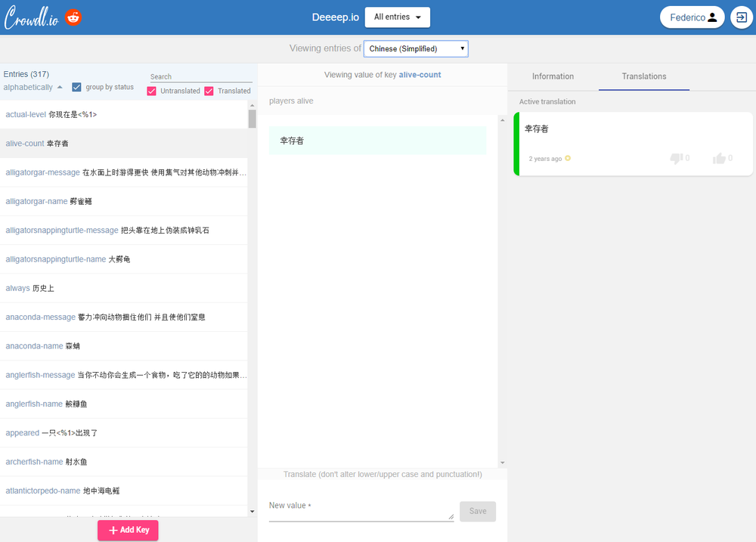This screenshot has width=756, height=542.
Task: Open the Chinese (Simplified) language dropdown
Action: pyautogui.click(x=416, y=48)
